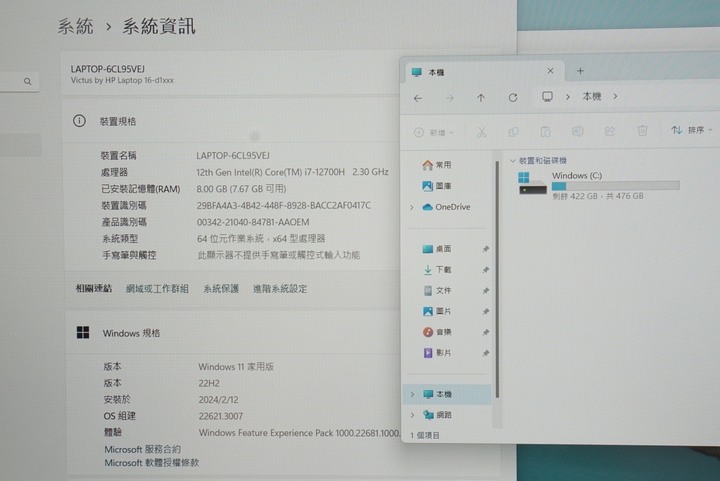Select the Windows (C:) drive
Viewport: 720px width, 481px height.
tap(598, 185)
